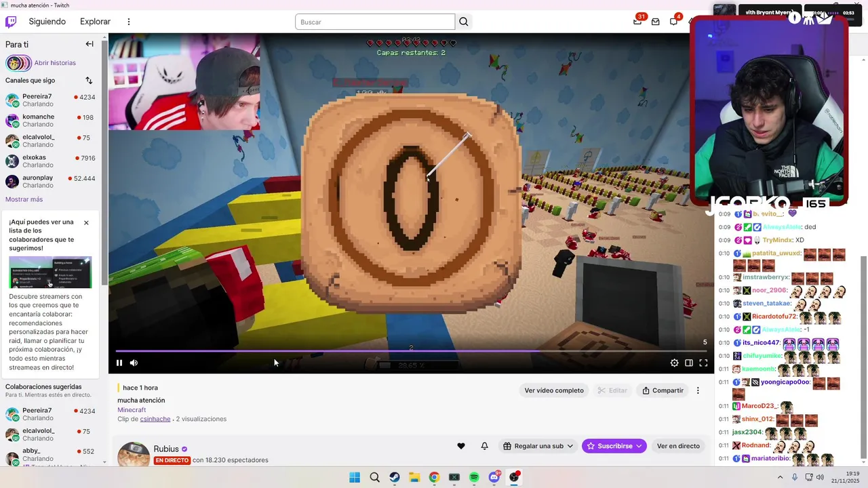Close the collaborators suggestion popup
Screen dimensions: 868x488
coord(86,223)
